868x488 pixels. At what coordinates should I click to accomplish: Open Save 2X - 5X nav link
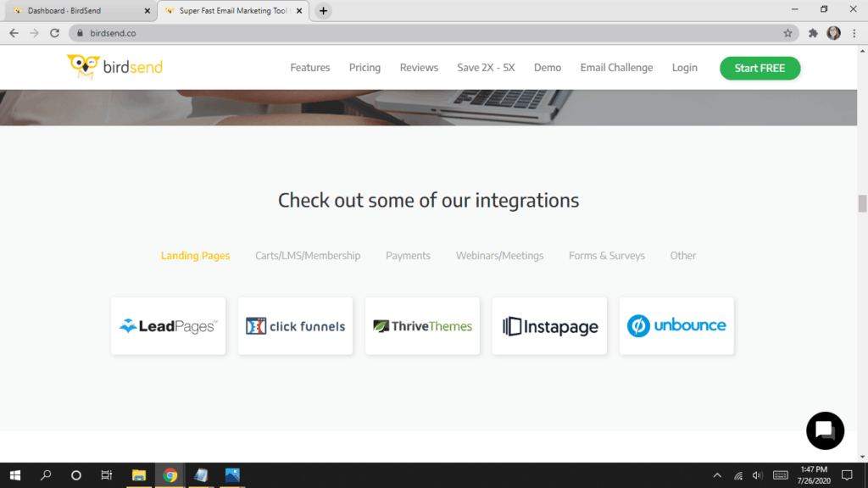(486, 68)
